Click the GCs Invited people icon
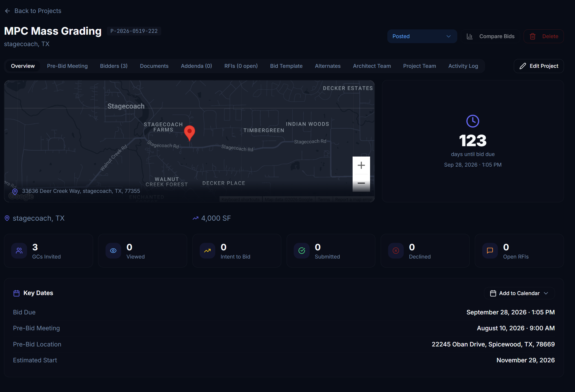 point(19,251)
